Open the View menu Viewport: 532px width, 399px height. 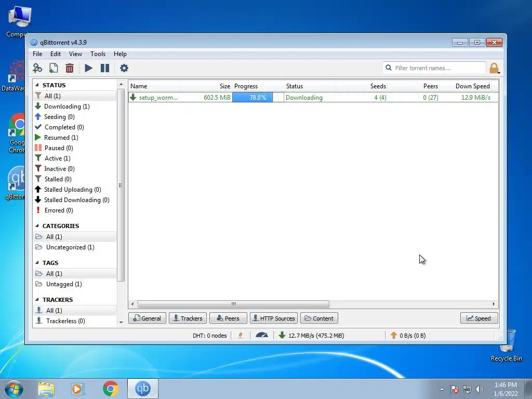click(x=75, y=54)
